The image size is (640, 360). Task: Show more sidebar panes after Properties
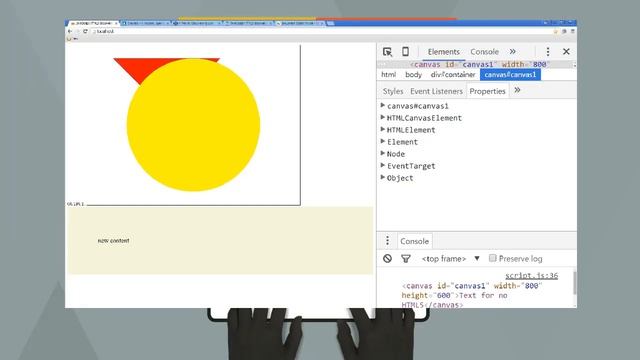tap(517, 90)
